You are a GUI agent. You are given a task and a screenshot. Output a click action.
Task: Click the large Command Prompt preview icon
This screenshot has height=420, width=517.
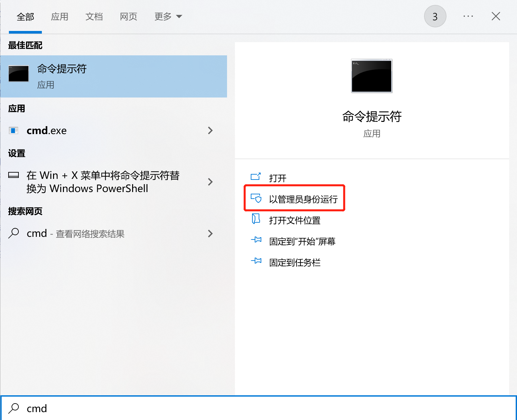[x=372, y=76]
